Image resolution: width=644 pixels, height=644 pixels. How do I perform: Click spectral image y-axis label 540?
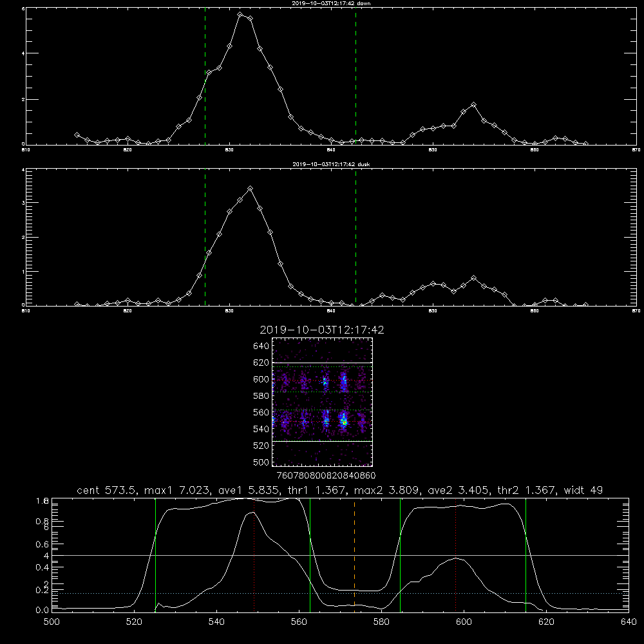(261, 429)
